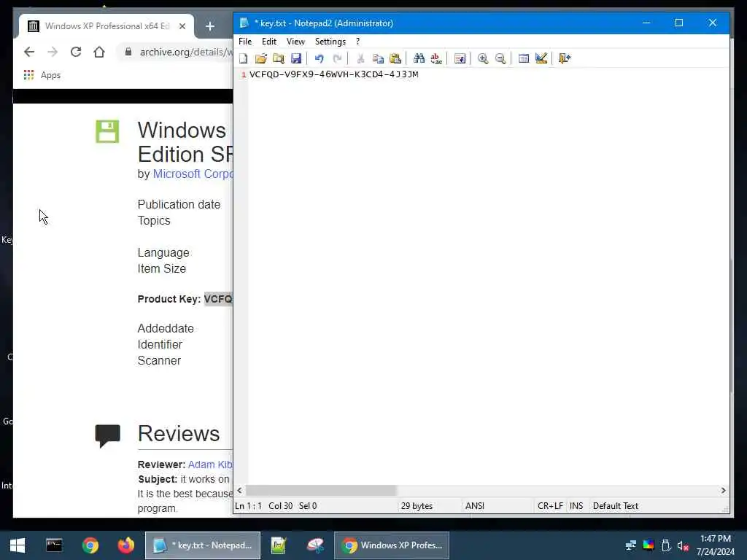Click the product key text line in the editor
Screen dimensions: 747x560
click(x=334, y=74)
